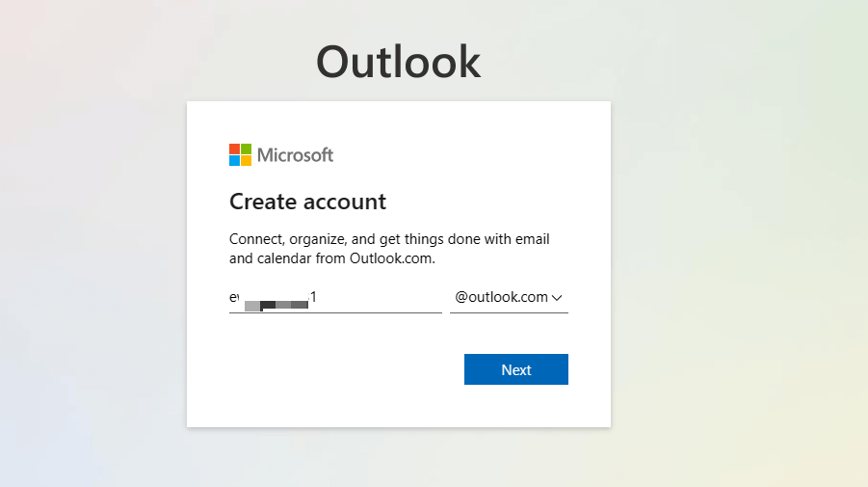Click the word "Microsoft" beside the logo
The image size is (868, 487).
pyautogui.click(x=295, y=154)
